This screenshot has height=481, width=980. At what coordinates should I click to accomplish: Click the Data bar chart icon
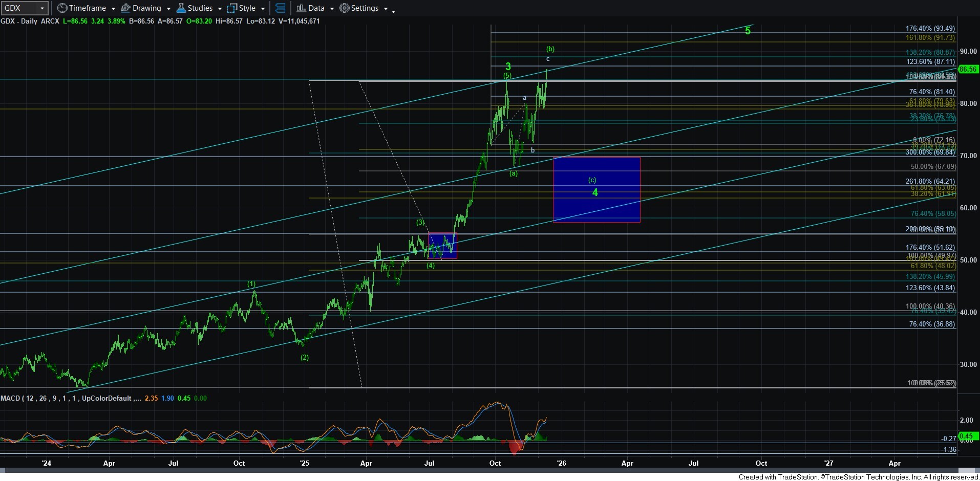coord(301,8)
